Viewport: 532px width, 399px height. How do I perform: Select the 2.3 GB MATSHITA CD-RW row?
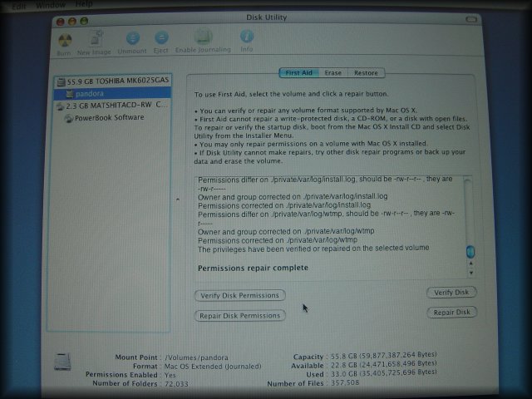click(112, 106)
